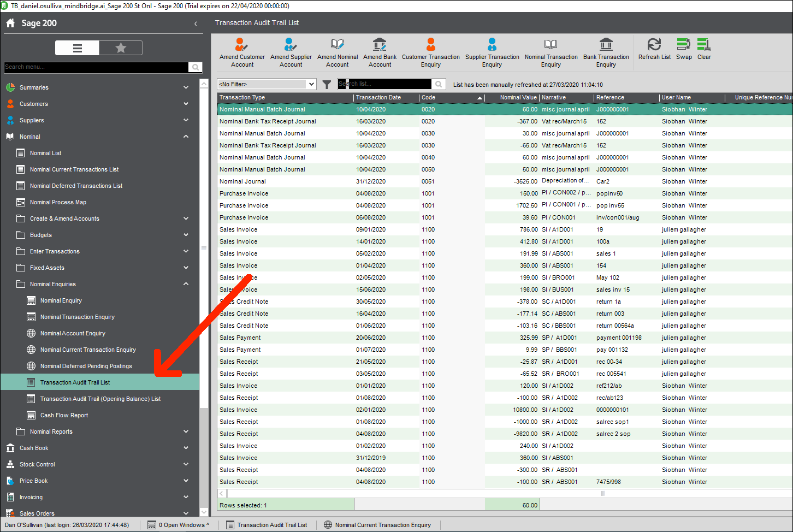Expand the Suppliers menu section

click(186, 120)
